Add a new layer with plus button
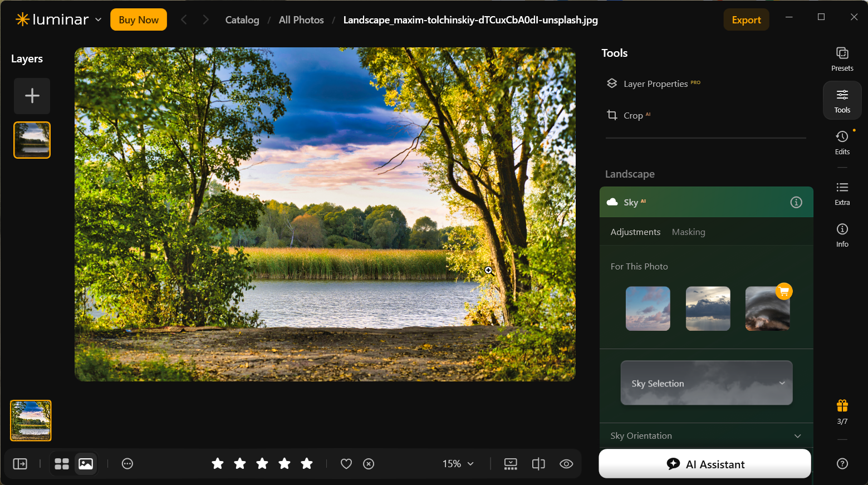This screenshot has width=868, height=485. [32, 96]
